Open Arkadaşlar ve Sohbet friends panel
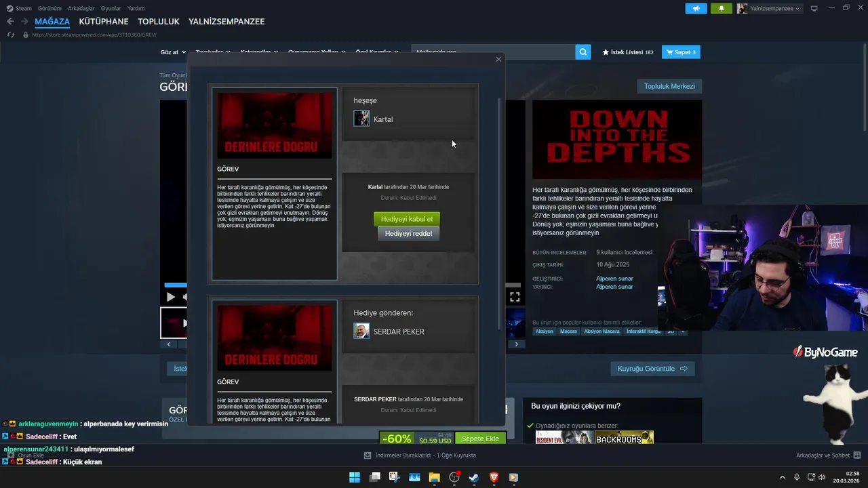 click(828, 455)
